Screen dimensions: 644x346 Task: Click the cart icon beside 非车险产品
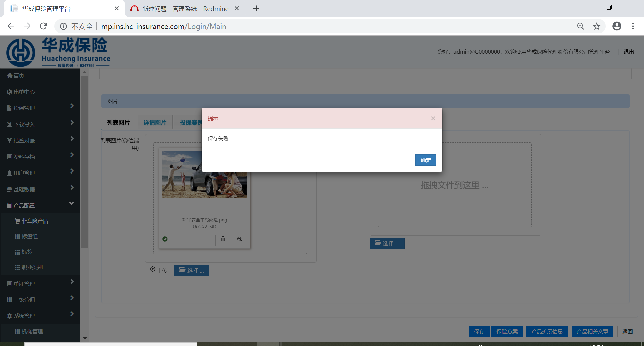coord(18,221)
